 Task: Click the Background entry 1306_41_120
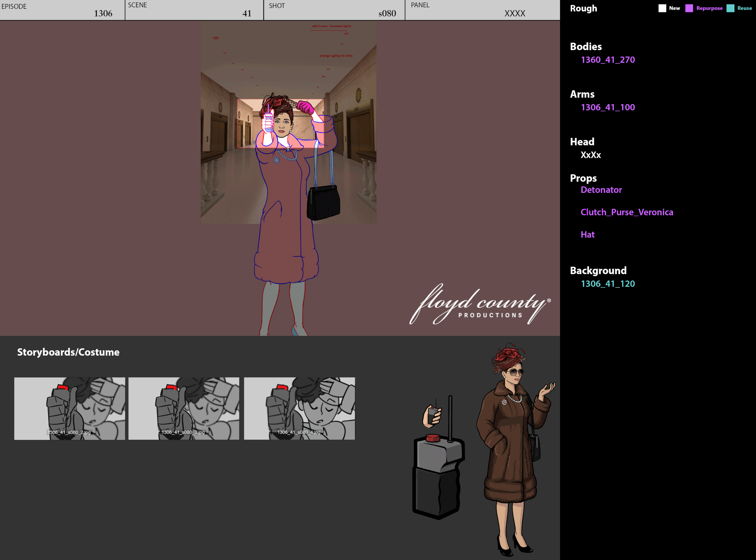608,284
